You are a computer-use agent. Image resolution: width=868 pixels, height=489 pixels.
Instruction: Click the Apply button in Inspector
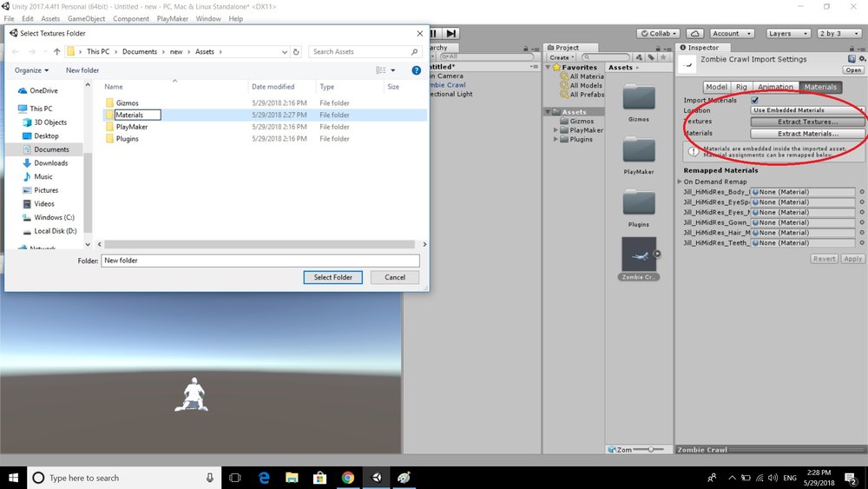pos(852,259)
